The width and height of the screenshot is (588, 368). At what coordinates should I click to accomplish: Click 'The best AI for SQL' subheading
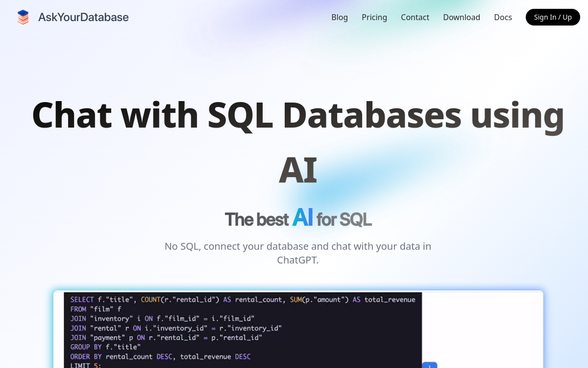[298, 218]
